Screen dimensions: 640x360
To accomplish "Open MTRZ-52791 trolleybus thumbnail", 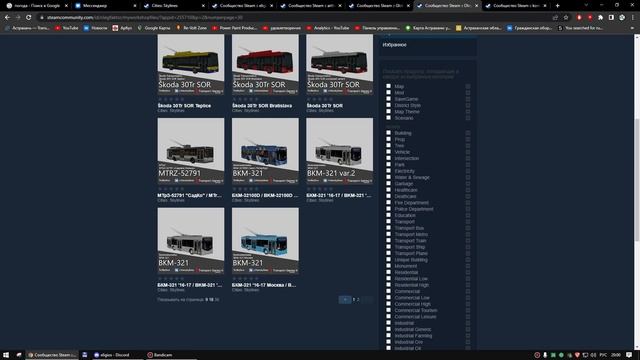I will (191, 151).
